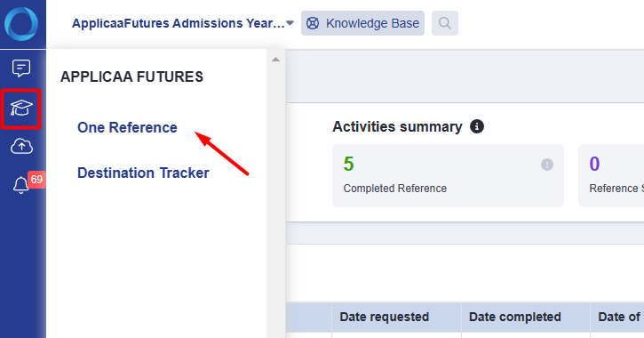The width and height of the screenshot is (644, 338).
Task: Click the dropdown caret next to Admissions Year
Action: click(290, 23)
